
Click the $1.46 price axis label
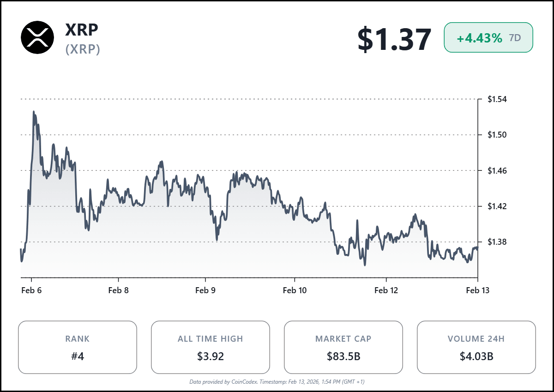(x=497, y=171)
